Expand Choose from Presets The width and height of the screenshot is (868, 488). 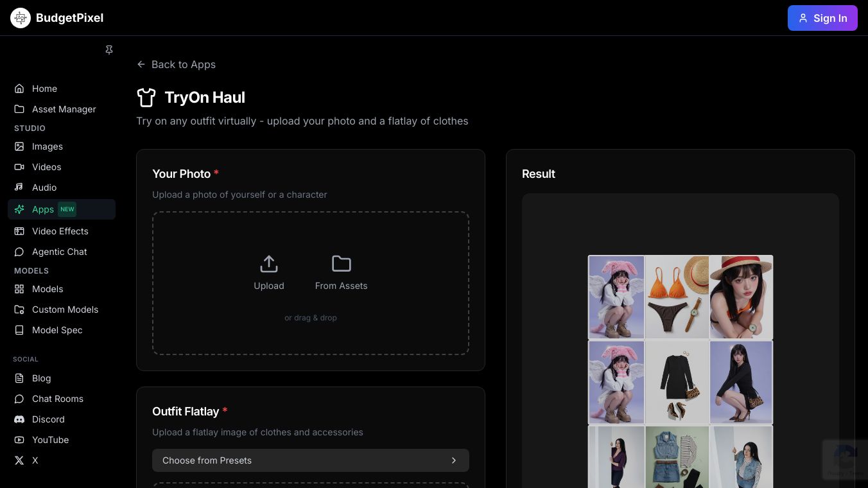[311, 460]
